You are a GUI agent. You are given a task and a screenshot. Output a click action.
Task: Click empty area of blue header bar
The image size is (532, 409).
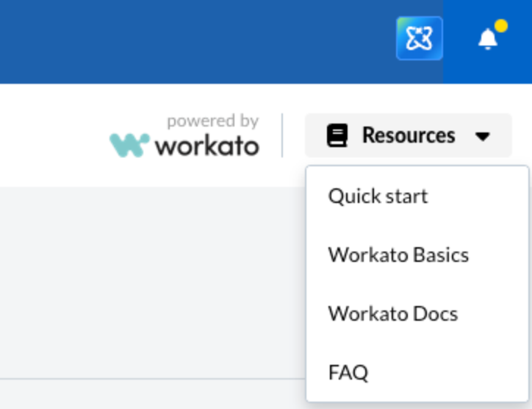[x=184, y=40]
